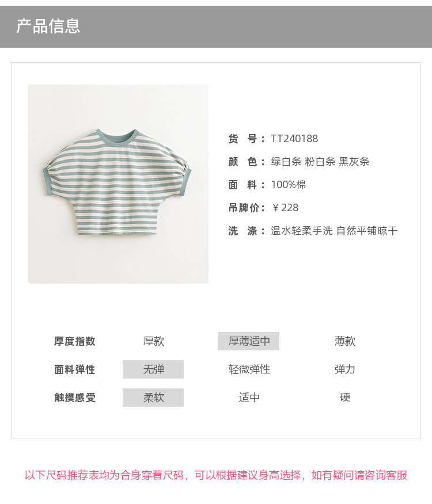Pick the 柔软 touch feel option
432x504 pixels.
pyautogui.click(x=153, y=398)
